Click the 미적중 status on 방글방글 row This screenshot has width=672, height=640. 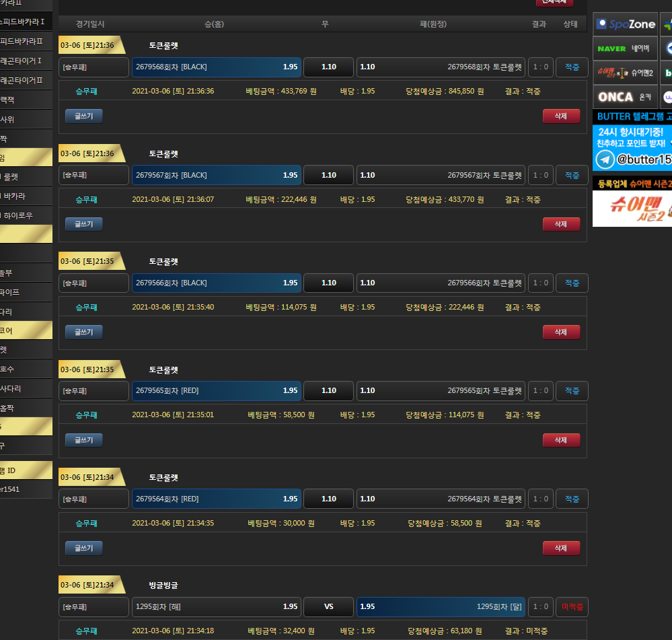pos(572,607)
